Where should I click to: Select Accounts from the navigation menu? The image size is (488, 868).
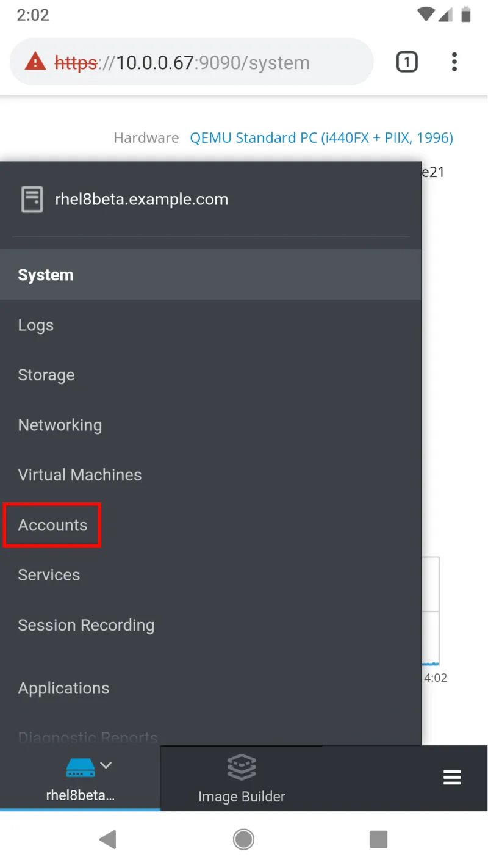pos(52,525)
